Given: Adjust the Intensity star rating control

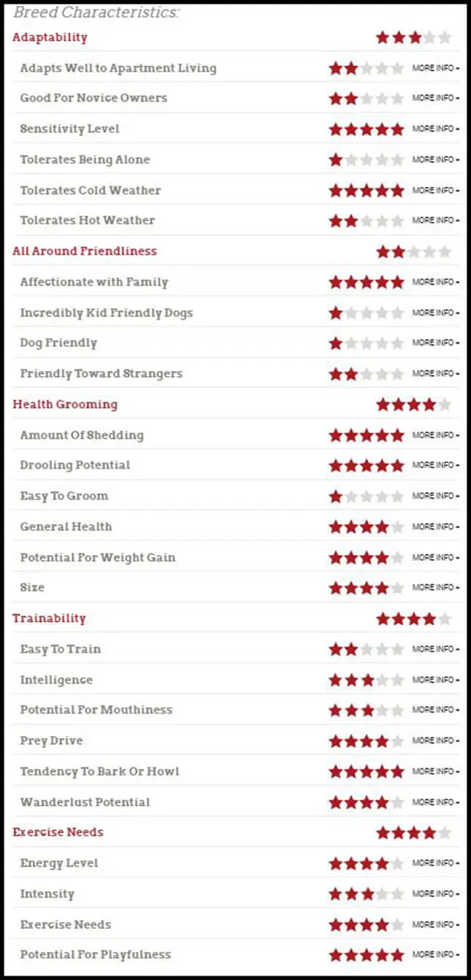Looking at the screenshot, I should tap(365, 893).
